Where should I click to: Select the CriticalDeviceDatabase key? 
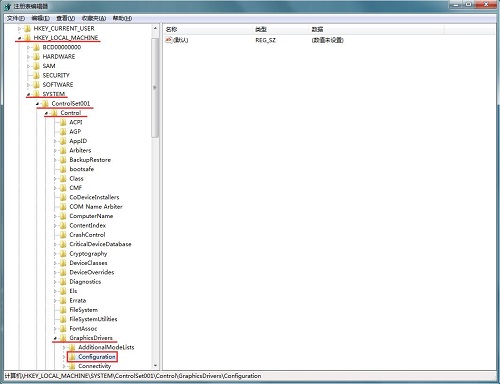click(100, 244)
